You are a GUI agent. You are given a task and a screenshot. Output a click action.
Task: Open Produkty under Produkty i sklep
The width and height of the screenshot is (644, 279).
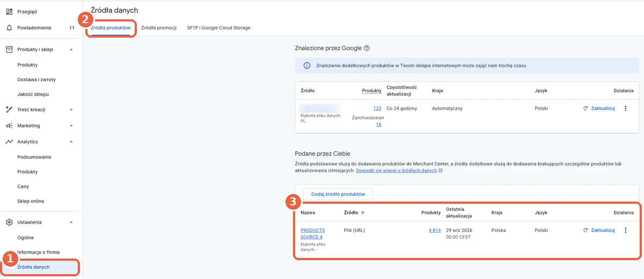click(x=27, y=65)
